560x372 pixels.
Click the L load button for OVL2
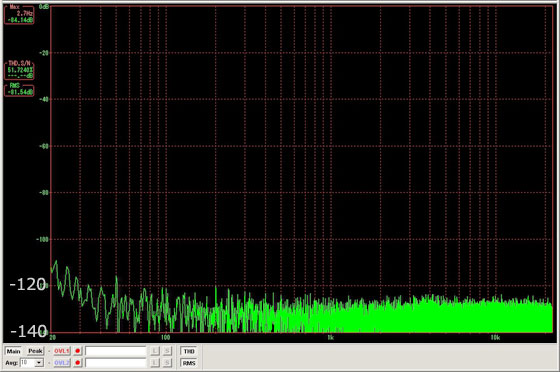click(x=155, y=363)
